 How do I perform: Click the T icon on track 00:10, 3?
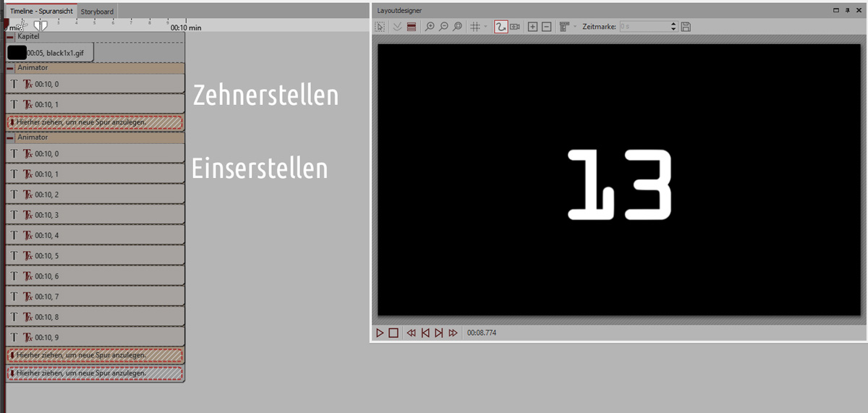[14, 215]
